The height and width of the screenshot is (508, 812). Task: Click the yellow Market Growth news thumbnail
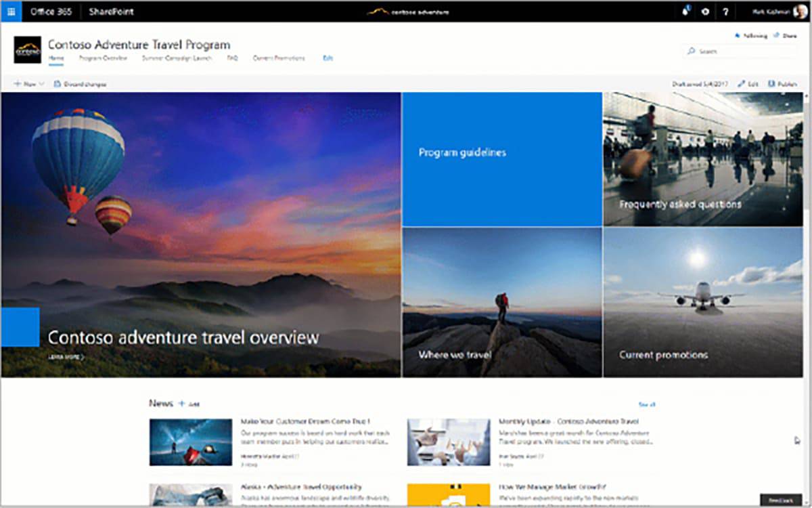click(x=449, y=496)
